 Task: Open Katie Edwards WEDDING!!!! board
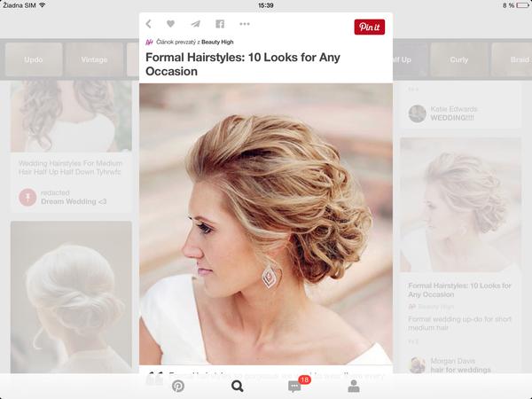[452, 118]
